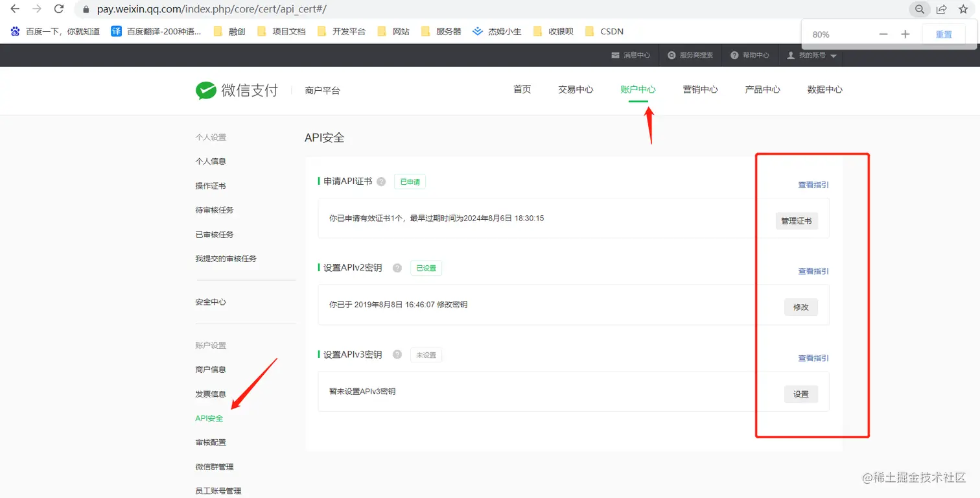
Task: Click the share page icon in address bar
Action: point(941,9)
